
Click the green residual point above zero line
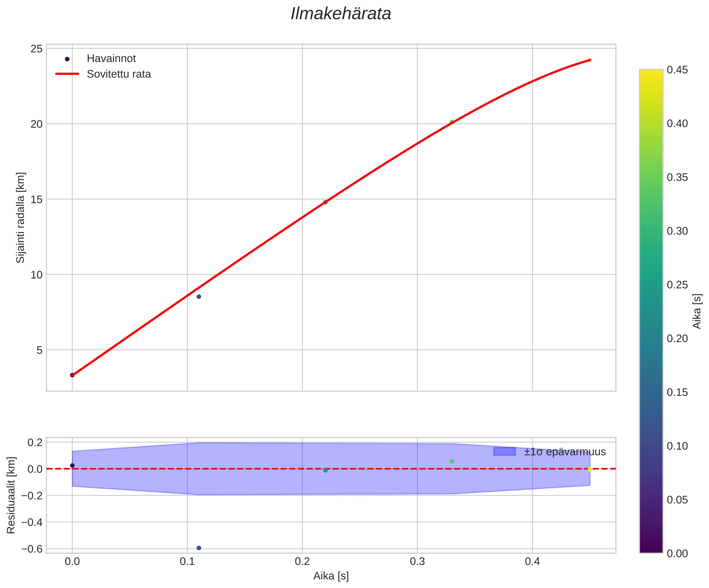click(x=452, y=462)
